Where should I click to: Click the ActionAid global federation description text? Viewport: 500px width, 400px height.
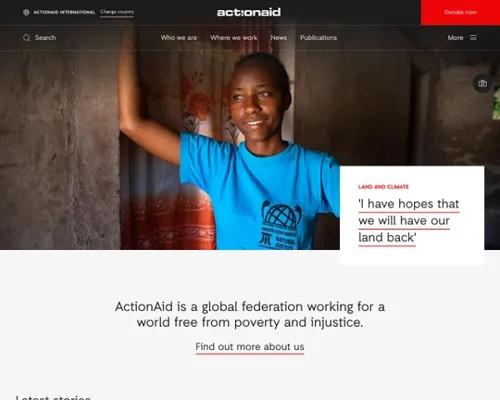coord(250,314)
